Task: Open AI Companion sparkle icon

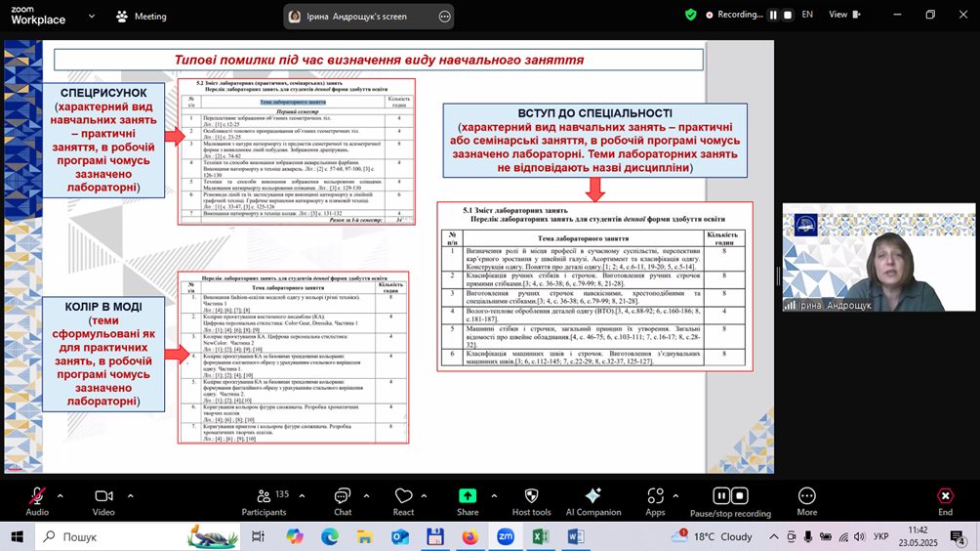Action: point(593,496)
